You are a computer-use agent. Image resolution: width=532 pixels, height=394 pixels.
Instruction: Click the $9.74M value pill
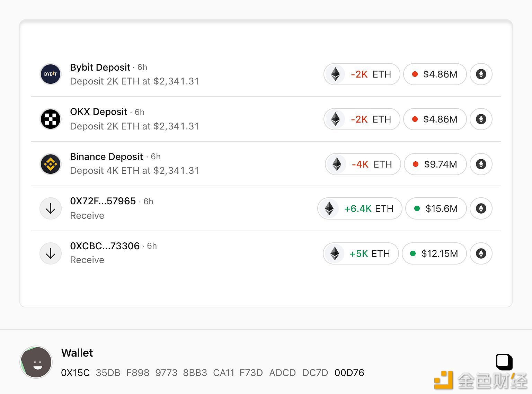435,164
